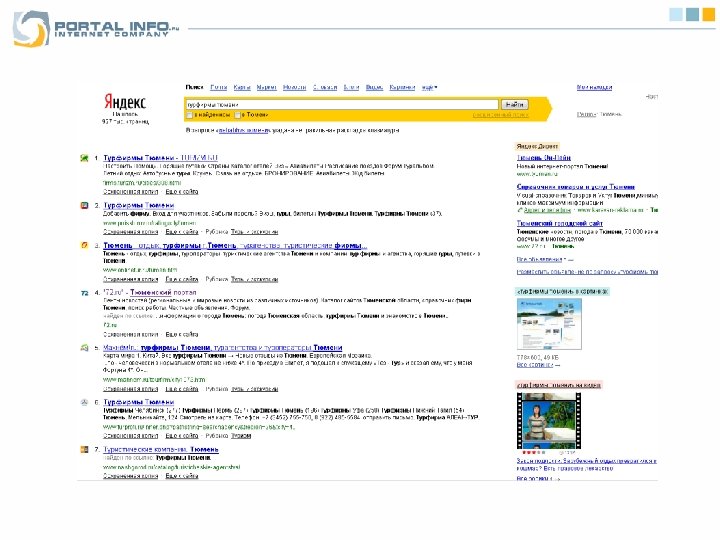Open result 4 '72.ru - Тюменский портал'
This screenshot has height=540, width=720.
click(150, 292)
